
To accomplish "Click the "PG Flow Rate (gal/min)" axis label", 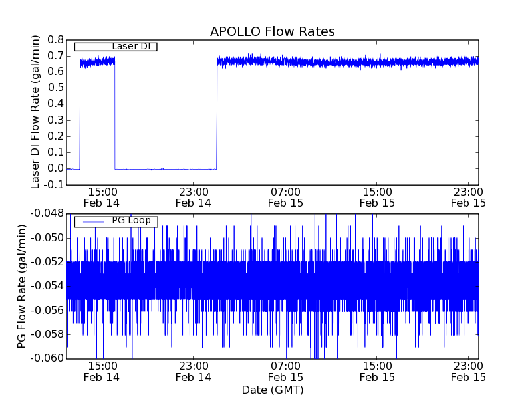I will tap(21, 287).
